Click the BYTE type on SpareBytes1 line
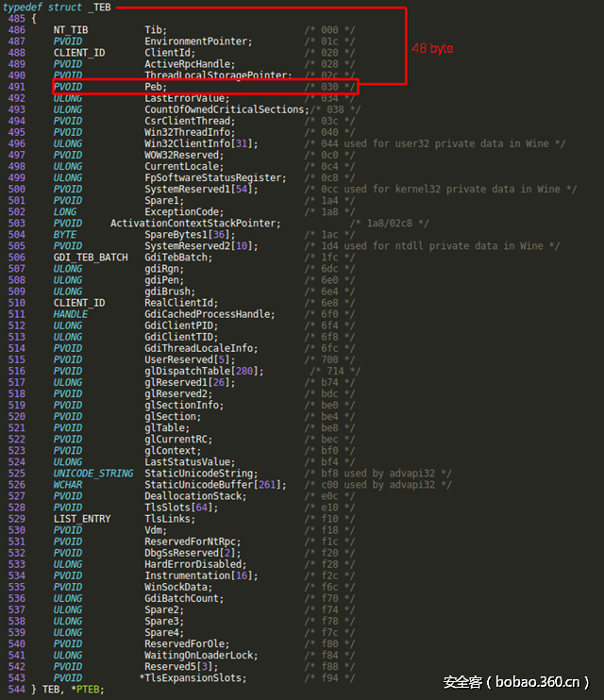604x700 pixels. (65, 235)
